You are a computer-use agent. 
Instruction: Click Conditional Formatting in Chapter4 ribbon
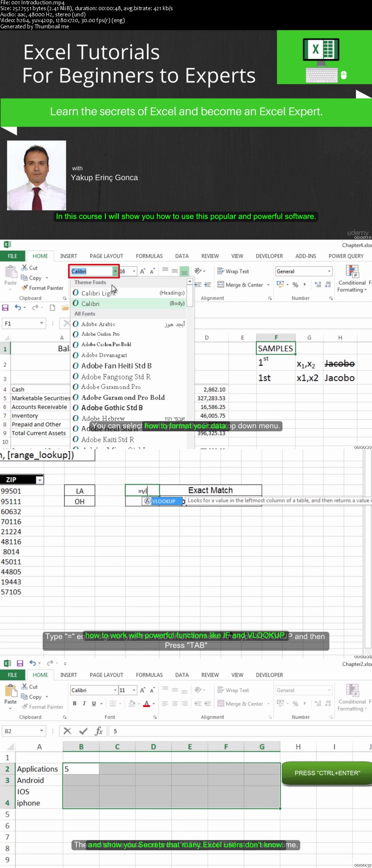(352, 279)
